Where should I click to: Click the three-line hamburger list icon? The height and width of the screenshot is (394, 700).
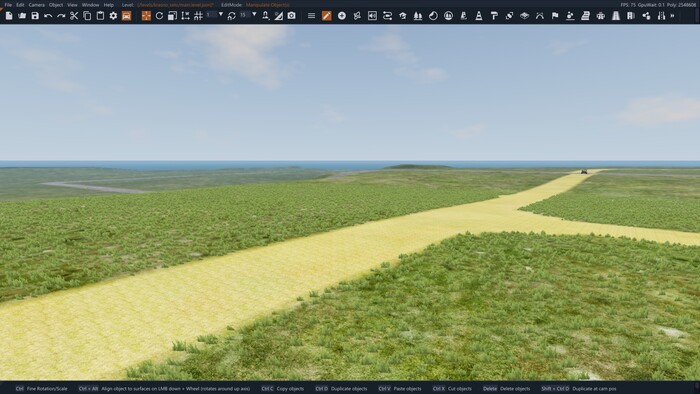pyautogui.click(x=312, y=16)
